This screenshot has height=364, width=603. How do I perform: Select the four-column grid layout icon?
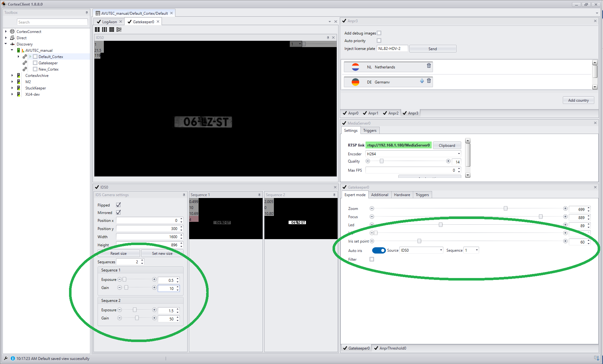point(112,29)
